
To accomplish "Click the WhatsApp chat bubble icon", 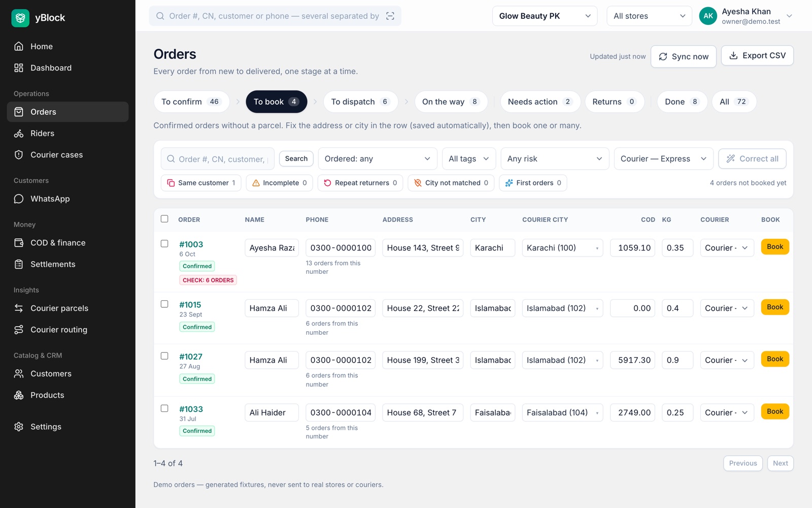I will click(19, 199).
